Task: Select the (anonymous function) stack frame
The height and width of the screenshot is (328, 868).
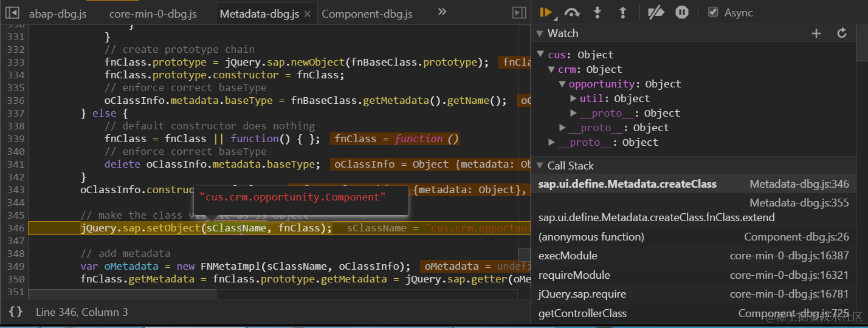Action: (x=694, y=237)
